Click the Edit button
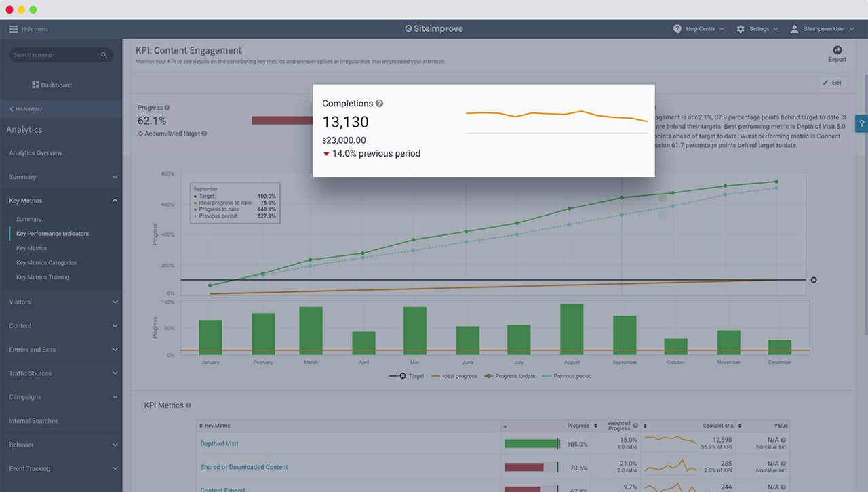This screenshot has height=492, width=868. (x=832, y=83)
